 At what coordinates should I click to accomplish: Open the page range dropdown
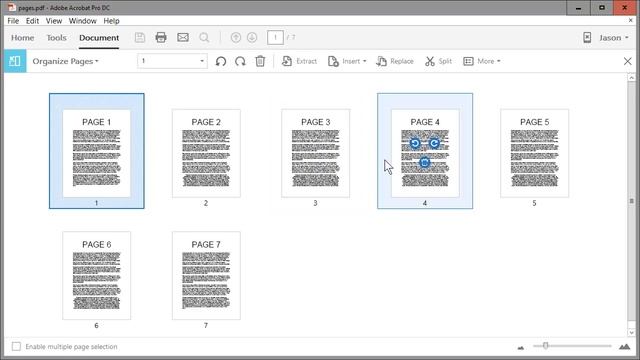tap(172, 61)
